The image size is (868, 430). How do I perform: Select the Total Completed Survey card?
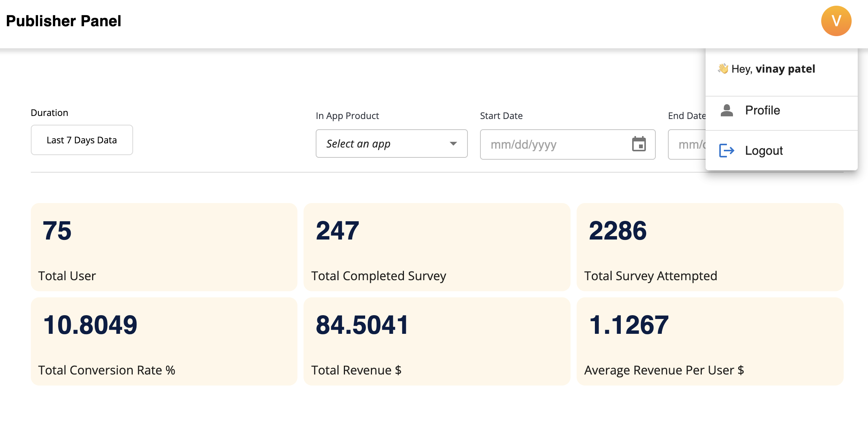(x=437, y=247)
